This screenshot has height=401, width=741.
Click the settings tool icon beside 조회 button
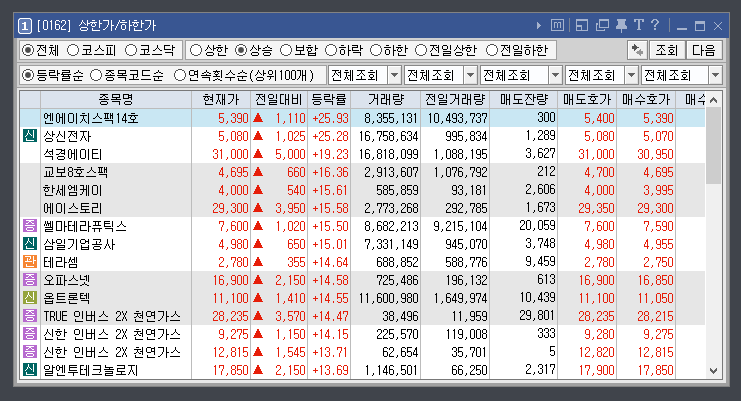637,50
